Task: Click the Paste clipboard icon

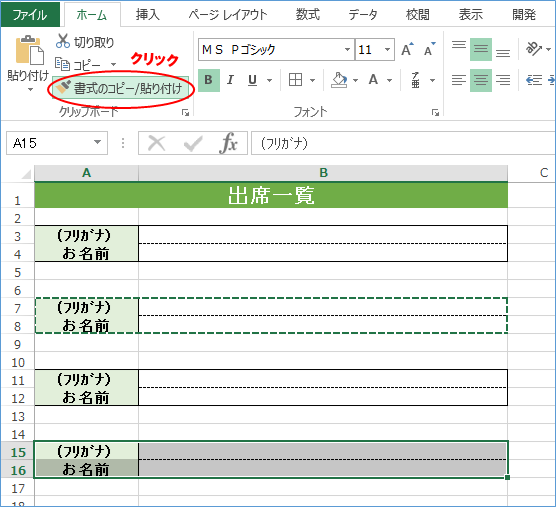Action: (x=29, y=50)
